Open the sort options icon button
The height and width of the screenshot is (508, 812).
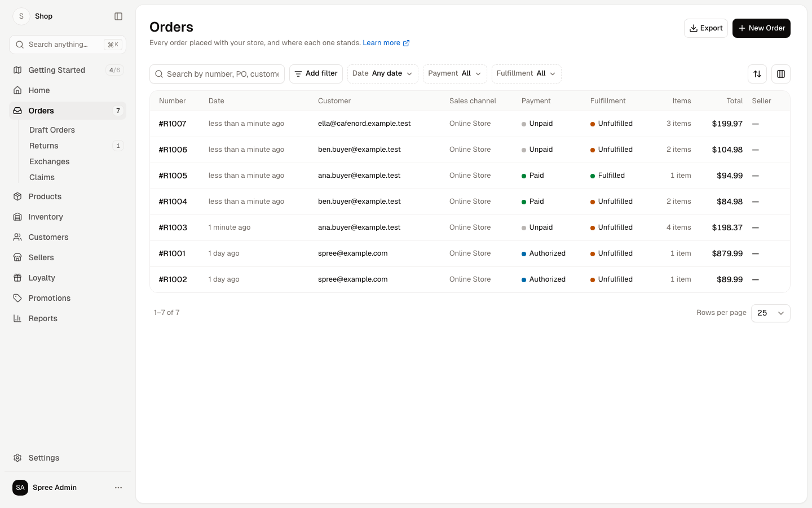(x=757, y=74)
